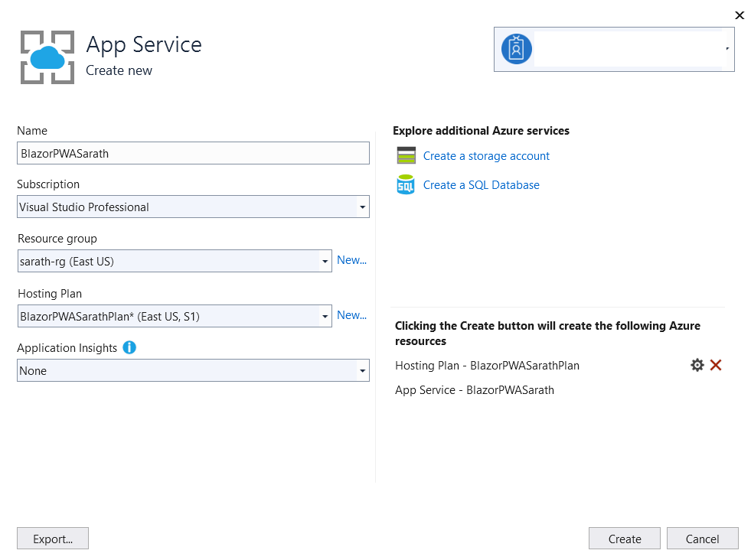This screenshot has width=751, height=560.
Task: Click the SQL Database service icon
Action: tap(406, 184)
